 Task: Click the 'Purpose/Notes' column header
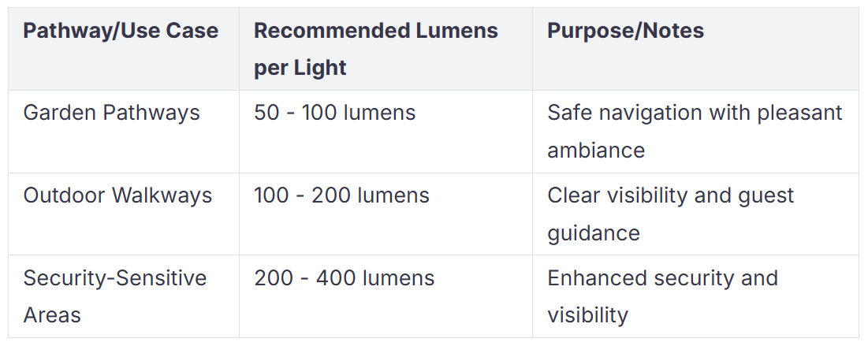(625, 31)
